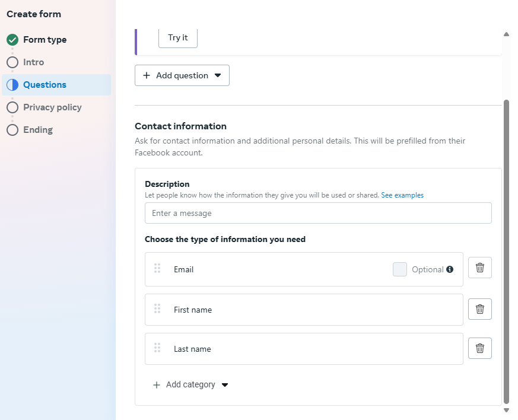518x420 pixels.
Task: Click the green Form type checkmark icon
Action: [x=12, y=40]
